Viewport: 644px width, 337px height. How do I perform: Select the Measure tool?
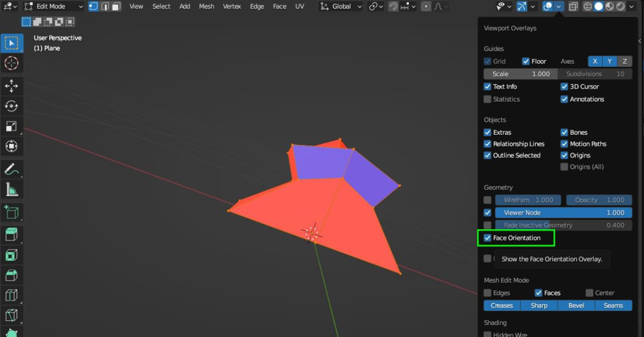point(12,189)
